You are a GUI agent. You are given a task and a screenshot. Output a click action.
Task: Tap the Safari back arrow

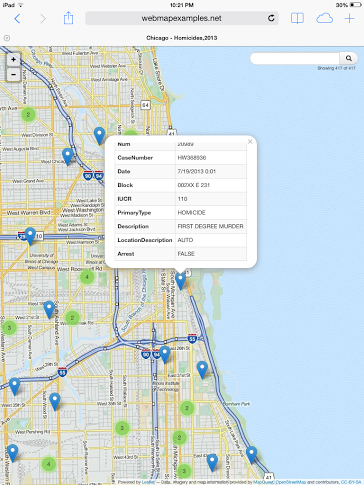pos(17,19)
